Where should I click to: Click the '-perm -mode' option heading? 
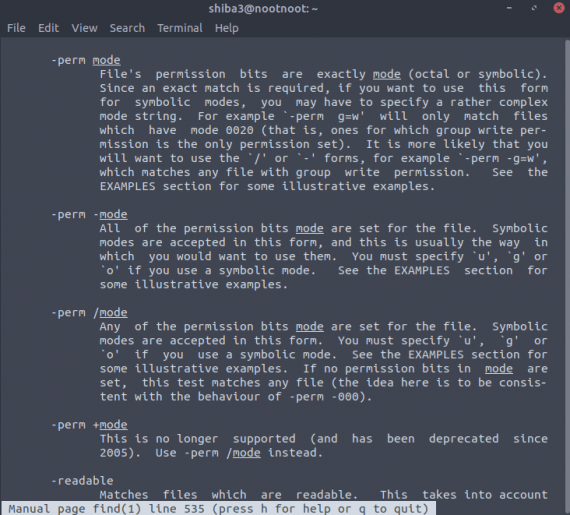coord(89,214)
